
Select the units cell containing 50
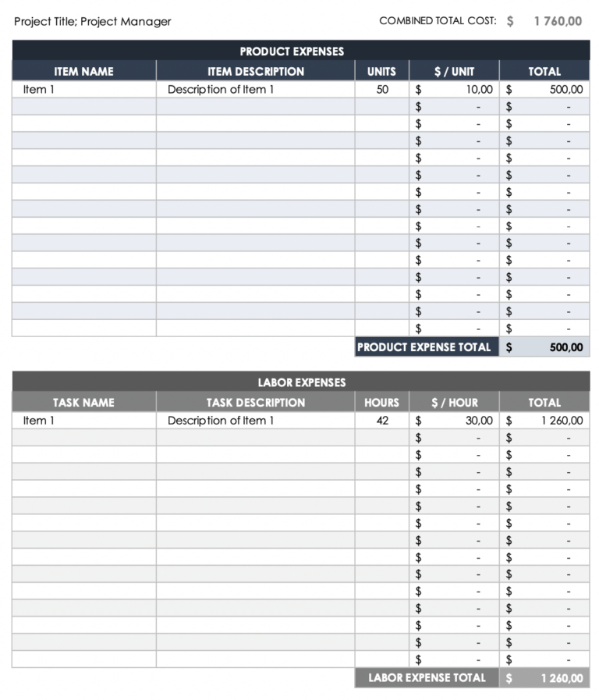pos(382,90)
